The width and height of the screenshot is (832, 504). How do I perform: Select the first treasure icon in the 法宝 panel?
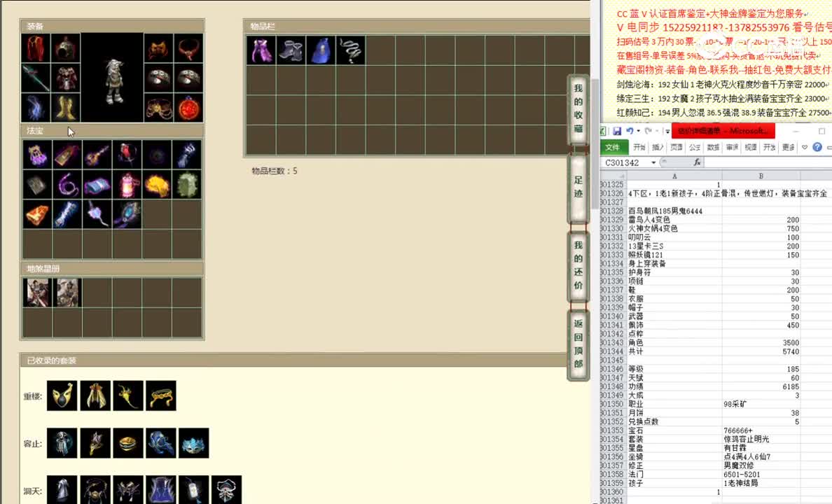click(x=36, y=154)
